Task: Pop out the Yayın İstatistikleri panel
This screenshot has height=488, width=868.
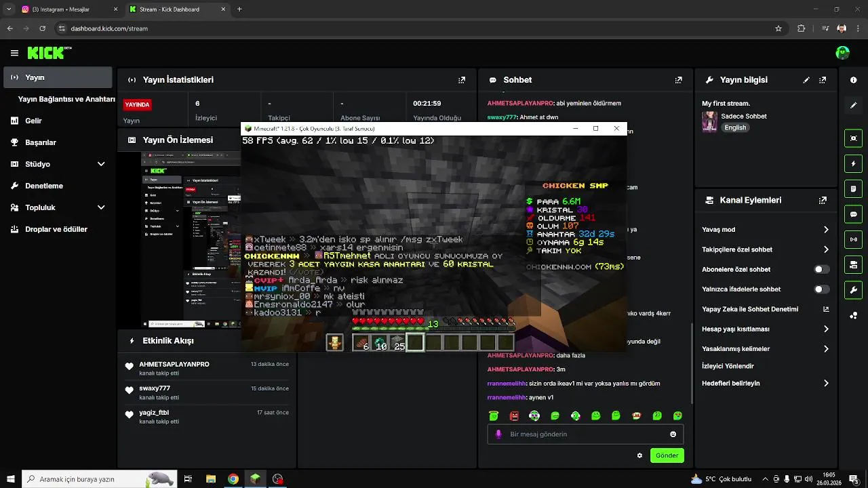Action: 462,80
